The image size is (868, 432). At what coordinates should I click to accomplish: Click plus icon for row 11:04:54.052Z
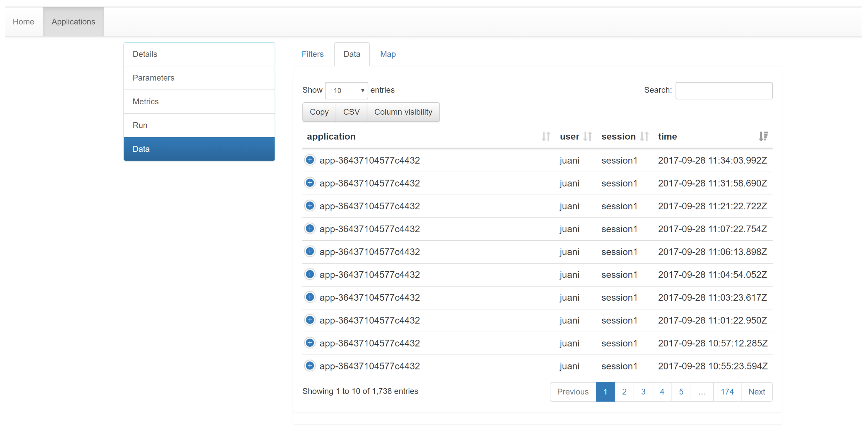tap(309, 274)
